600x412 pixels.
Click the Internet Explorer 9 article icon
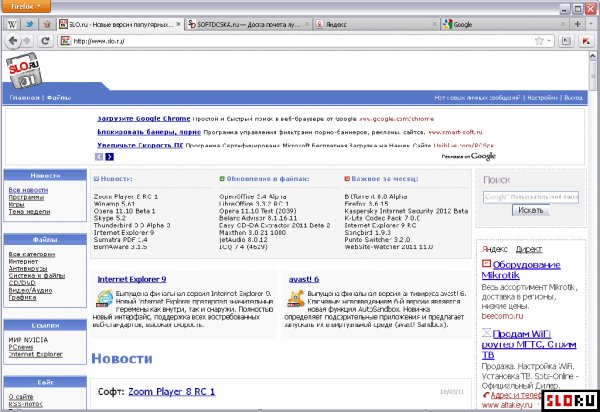(104, 298)
